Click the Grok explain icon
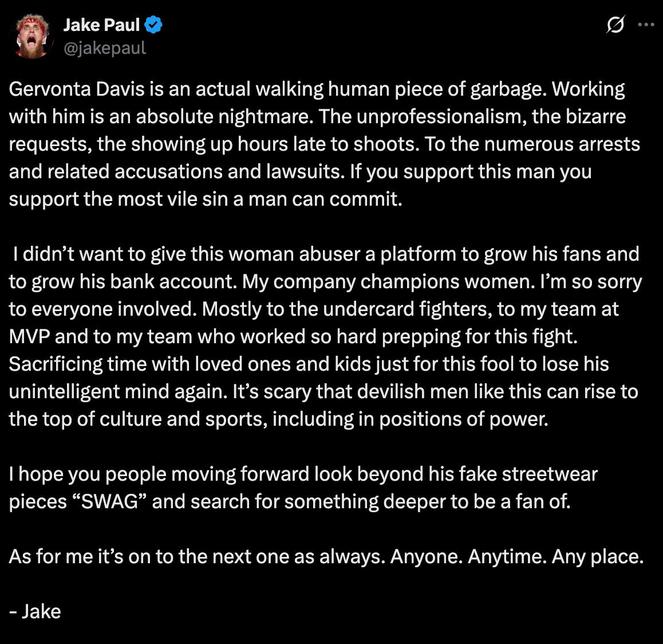Viewport: 663px width, 644px height. click(x=615, y=25)
